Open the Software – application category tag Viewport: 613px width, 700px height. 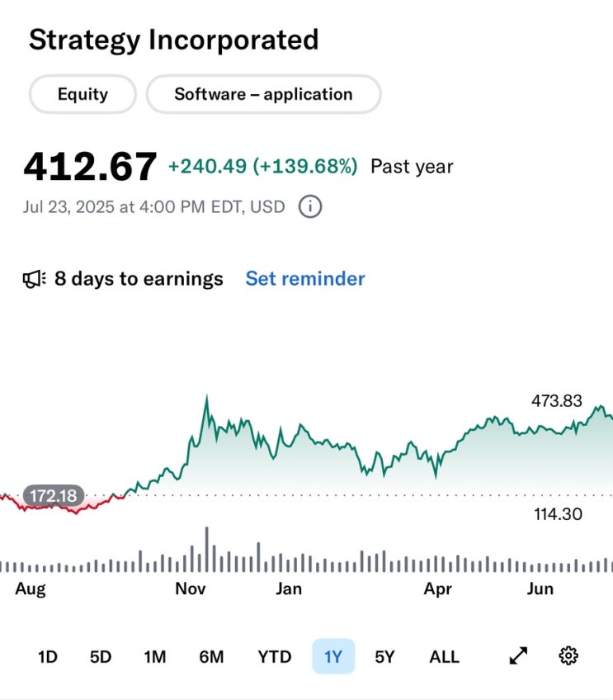click(x=264, y=94)
